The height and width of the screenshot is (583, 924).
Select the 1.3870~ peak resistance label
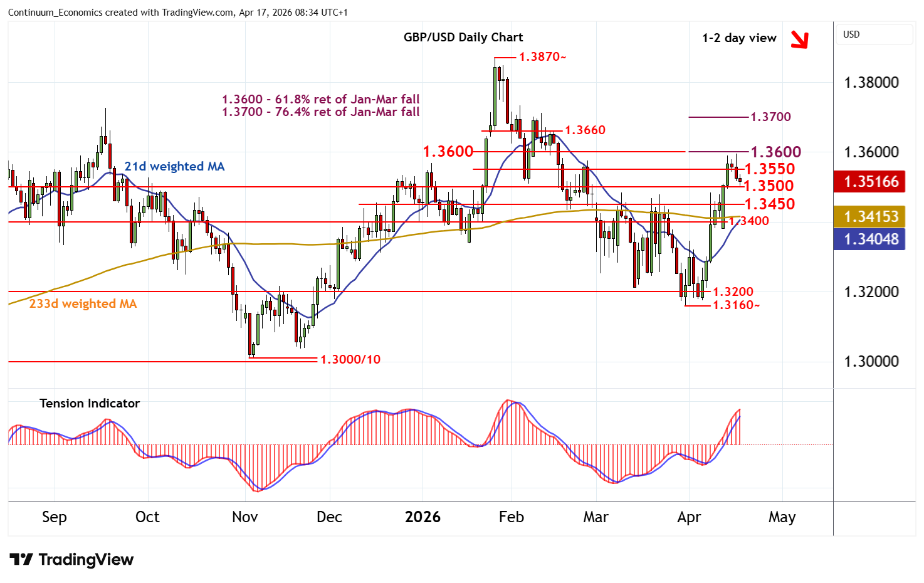[542, 57]
